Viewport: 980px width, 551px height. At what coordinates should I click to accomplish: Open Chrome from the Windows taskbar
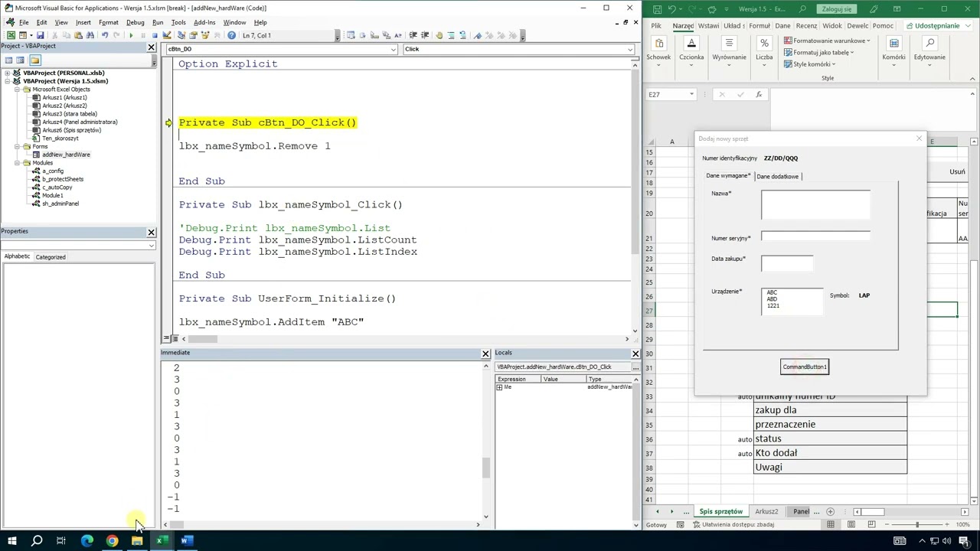point(112,540)
